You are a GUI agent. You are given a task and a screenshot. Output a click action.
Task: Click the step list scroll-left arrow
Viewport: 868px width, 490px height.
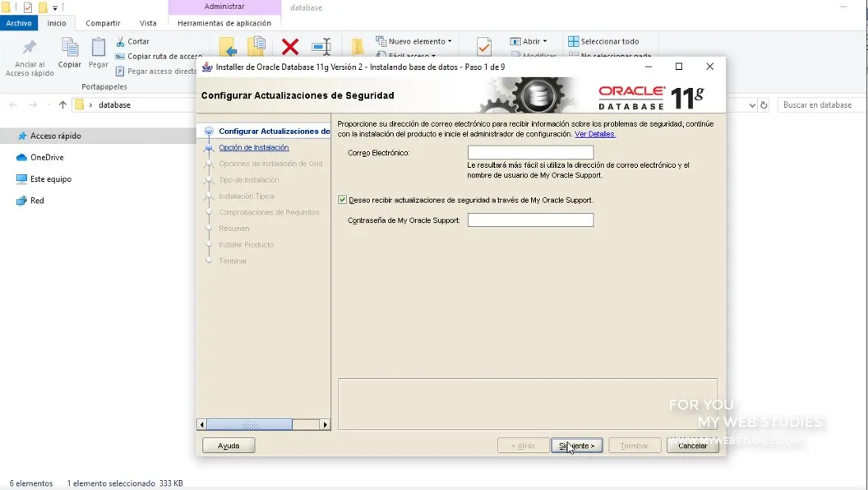pyautogui.click(x=202, y=425)
